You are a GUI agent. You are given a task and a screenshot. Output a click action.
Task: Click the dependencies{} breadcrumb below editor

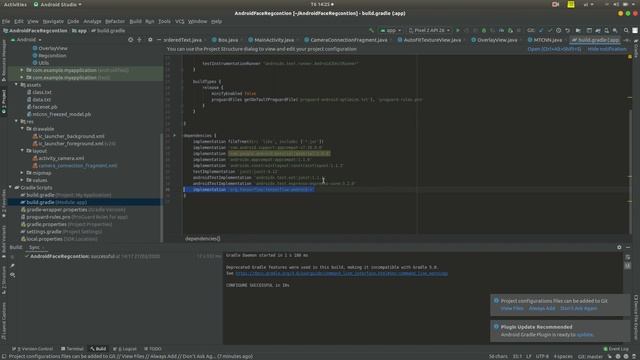tap(202, 238)
